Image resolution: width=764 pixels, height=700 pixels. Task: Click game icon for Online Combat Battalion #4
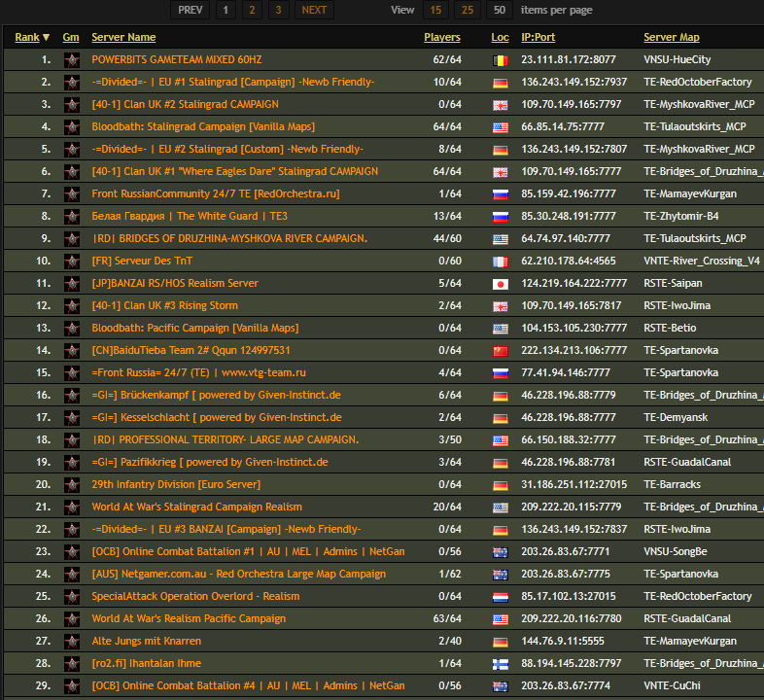pos(72,686)
